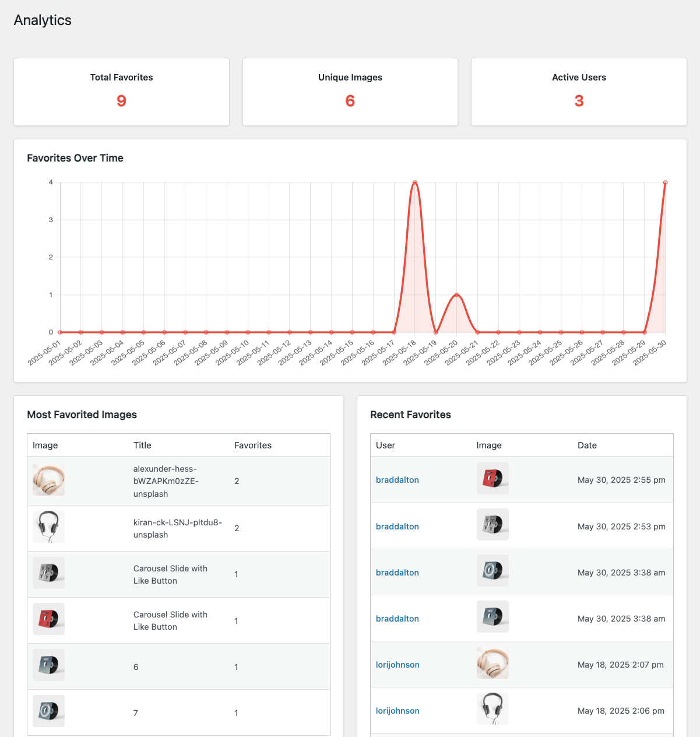Click the pink headphones thumbnail in Most Favorited Images
The width and height of the screenshot is (700, 737).
pos(48,480)
